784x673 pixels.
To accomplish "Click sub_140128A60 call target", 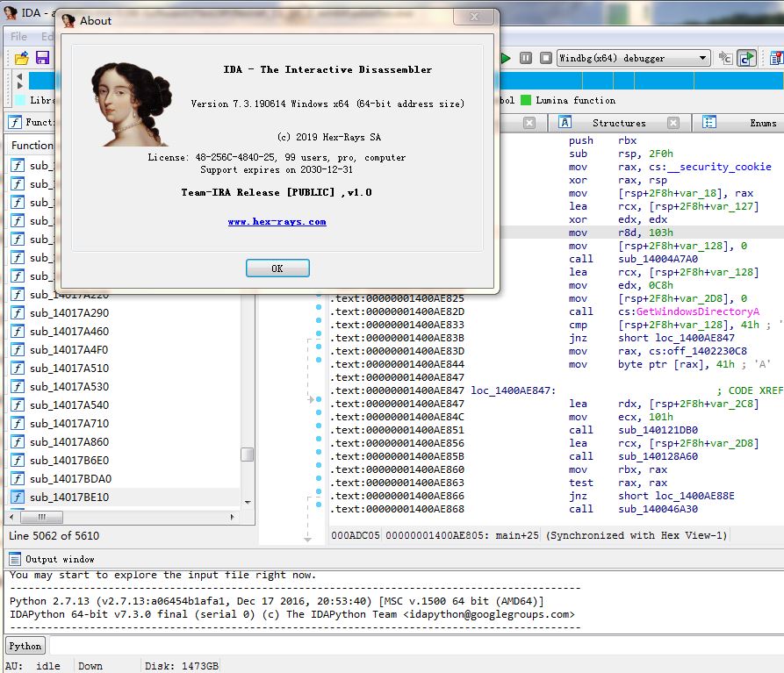I will pos(658,456).
